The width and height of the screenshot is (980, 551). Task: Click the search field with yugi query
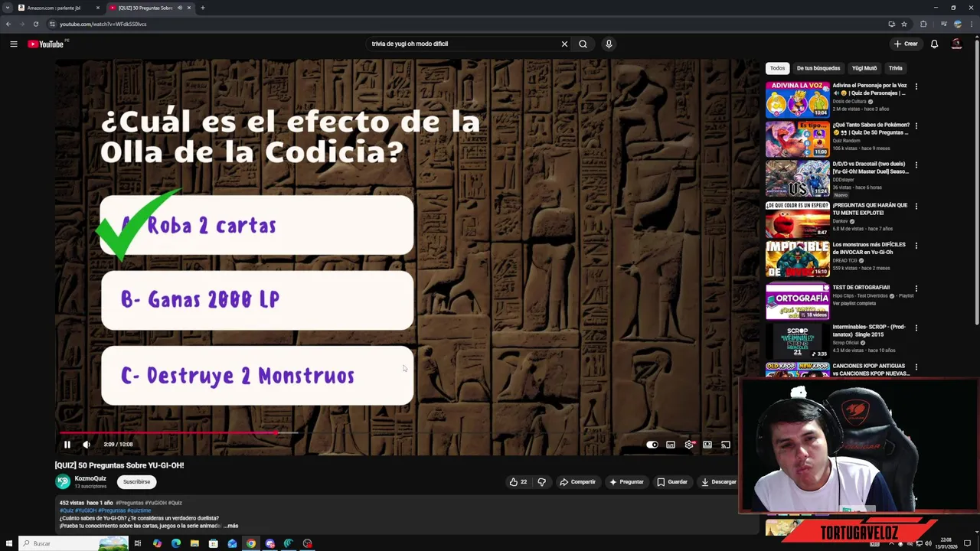463,44
